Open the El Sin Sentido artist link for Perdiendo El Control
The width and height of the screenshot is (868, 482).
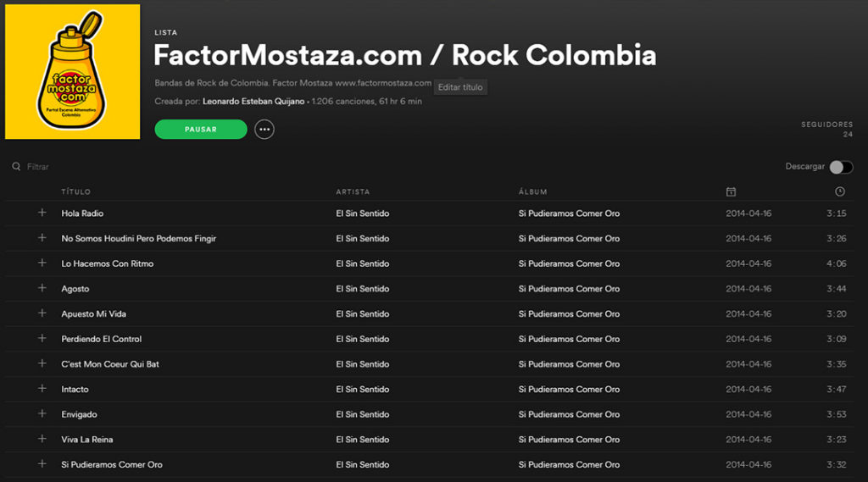pos(363,339)
